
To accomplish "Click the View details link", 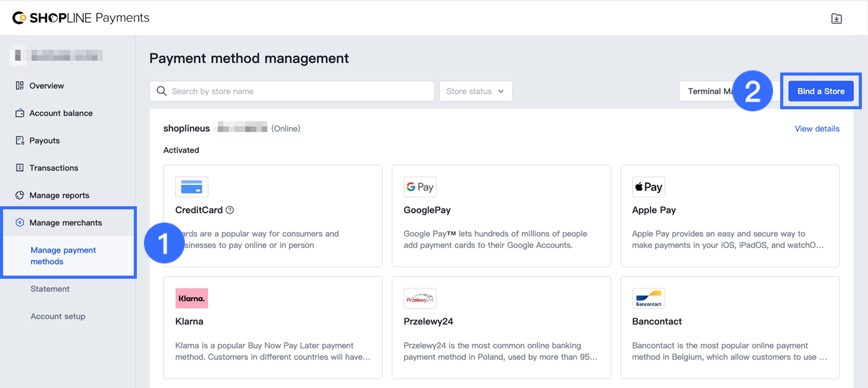I will pos(816,129).
